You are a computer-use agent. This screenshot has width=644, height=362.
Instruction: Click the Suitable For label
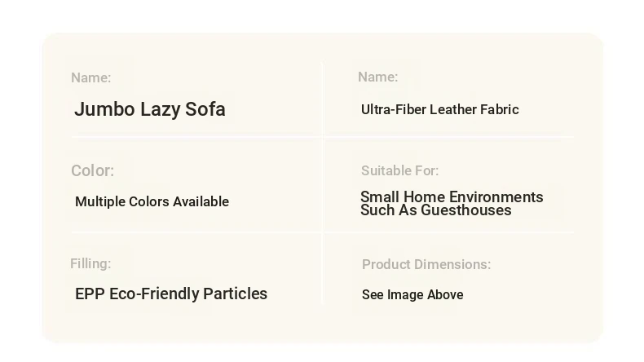pyautogui.click(x=399, y=171)
